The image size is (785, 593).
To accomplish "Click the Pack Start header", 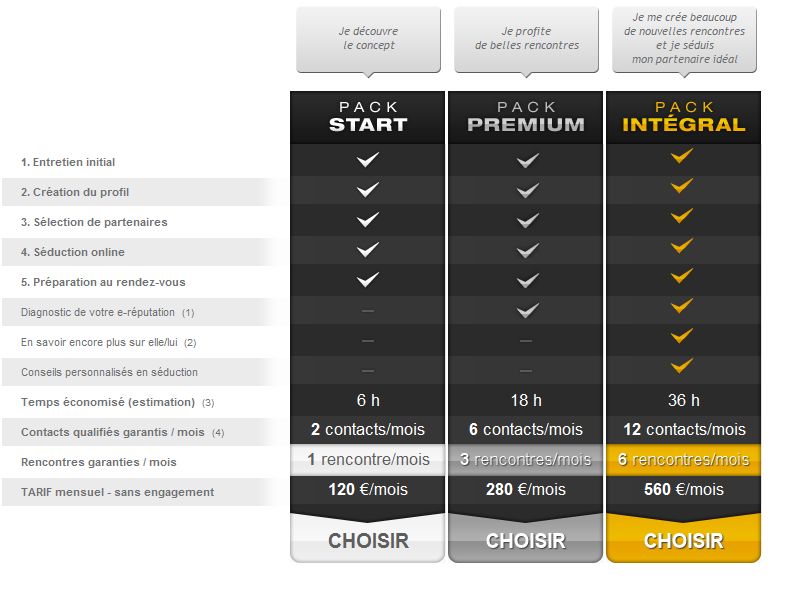I will tap(367, 117).
